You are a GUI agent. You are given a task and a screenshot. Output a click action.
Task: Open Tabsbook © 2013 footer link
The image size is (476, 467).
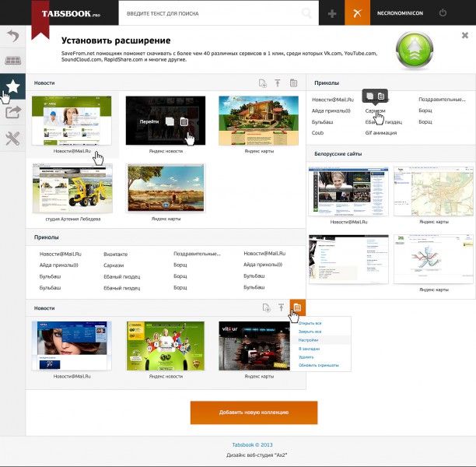point(252,444)
